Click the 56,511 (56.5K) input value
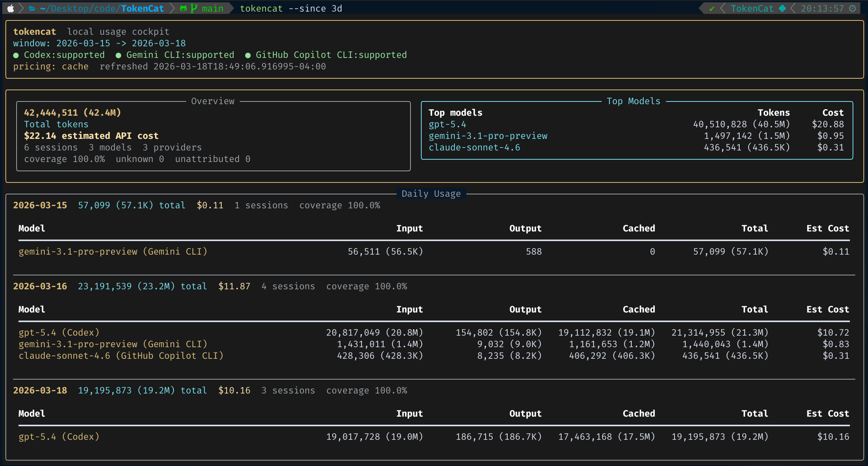This screenshot has width=868, height=466. coord(385,252)
